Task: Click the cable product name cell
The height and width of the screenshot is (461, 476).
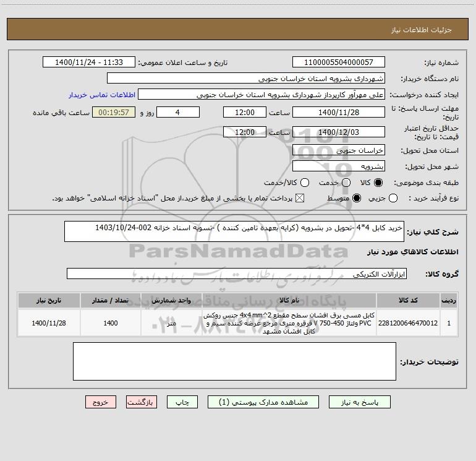Action: click(x=289, y=323)
